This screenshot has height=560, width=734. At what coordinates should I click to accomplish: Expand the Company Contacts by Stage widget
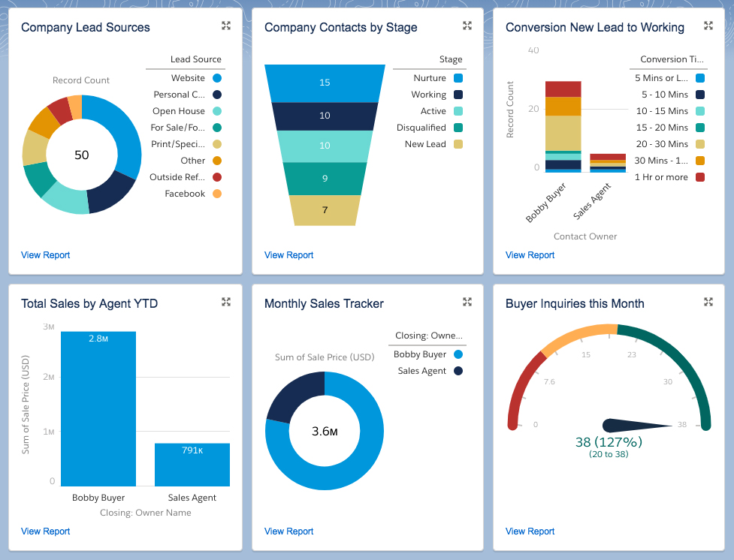point(467,25)
